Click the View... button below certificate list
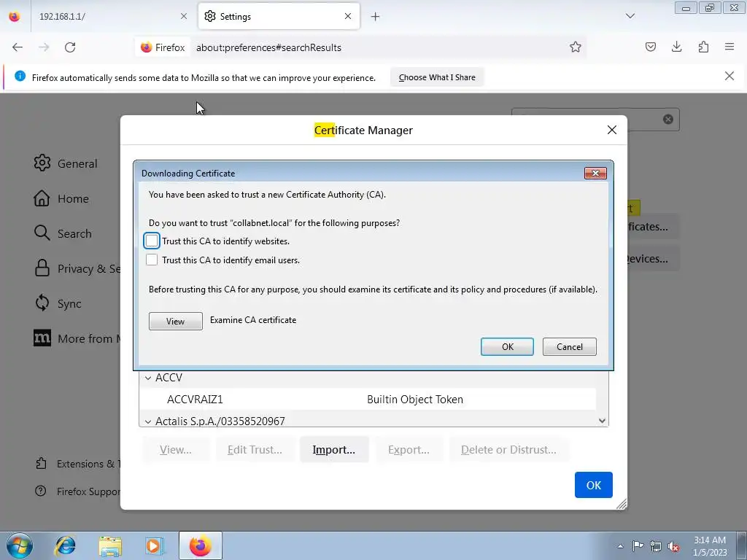The height and width of the screenshot is (560, 747). tap(176, 449)
